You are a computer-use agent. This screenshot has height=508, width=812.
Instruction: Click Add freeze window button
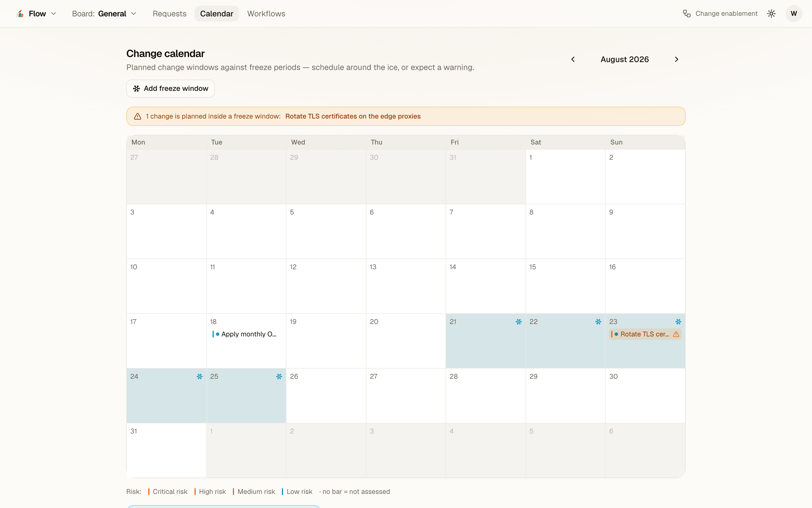[171, 89]
